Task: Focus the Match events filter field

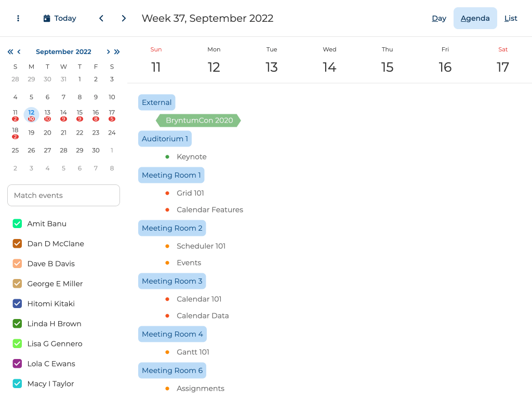Action: pyautogui.click(x=63, y=195)
